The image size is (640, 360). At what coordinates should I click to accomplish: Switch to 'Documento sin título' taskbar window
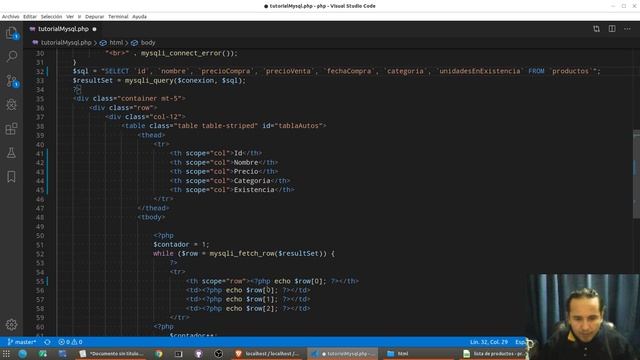(111, 354)
